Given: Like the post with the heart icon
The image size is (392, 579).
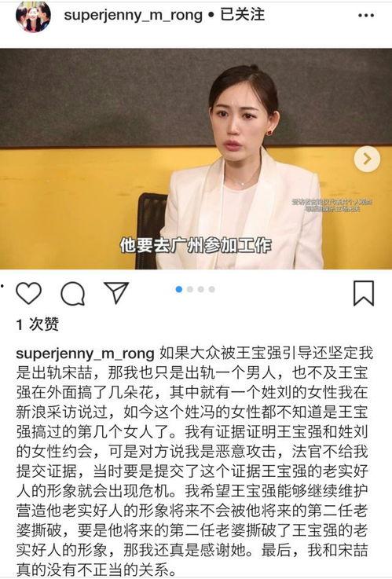Looking at the screenshot, I should 28,293.
